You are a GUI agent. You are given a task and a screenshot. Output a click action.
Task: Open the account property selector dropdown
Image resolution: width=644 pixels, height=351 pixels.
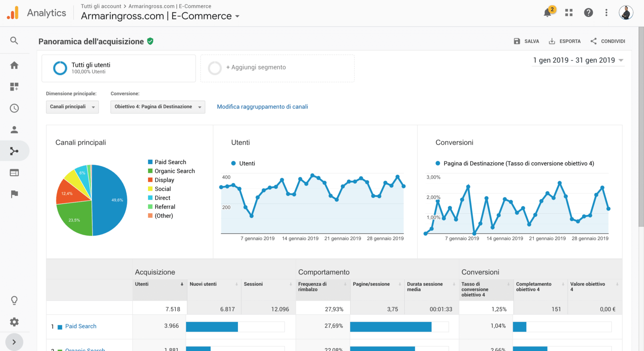(160, 16)
